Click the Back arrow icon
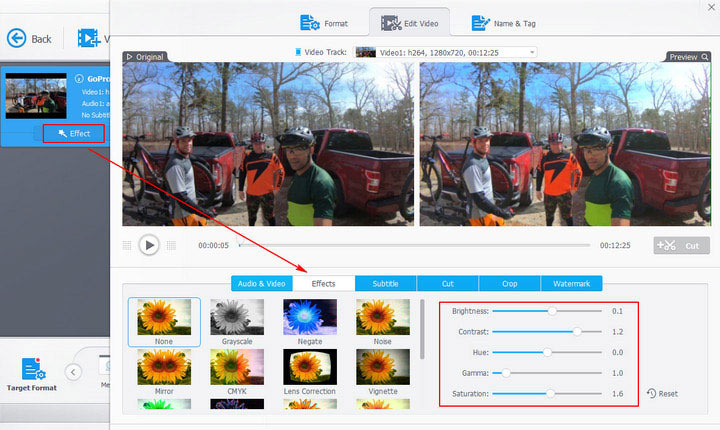The width and height of the screenshot is (720, 430). 17,38
